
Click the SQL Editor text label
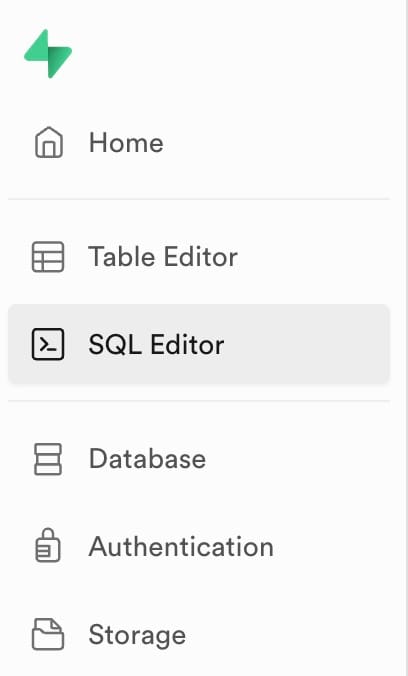156,344
